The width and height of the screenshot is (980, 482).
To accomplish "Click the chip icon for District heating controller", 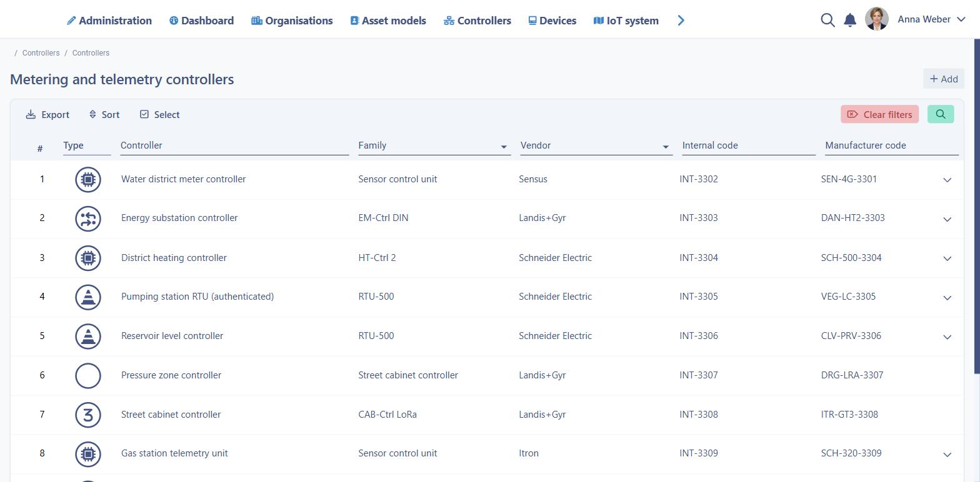I will click(88, 258).
